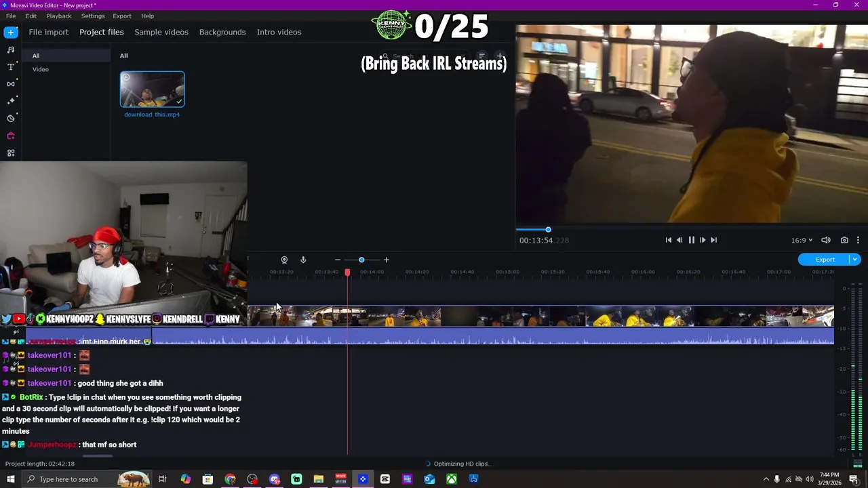Take a snapshot with camera icon
868x488 pixels.
844,240
